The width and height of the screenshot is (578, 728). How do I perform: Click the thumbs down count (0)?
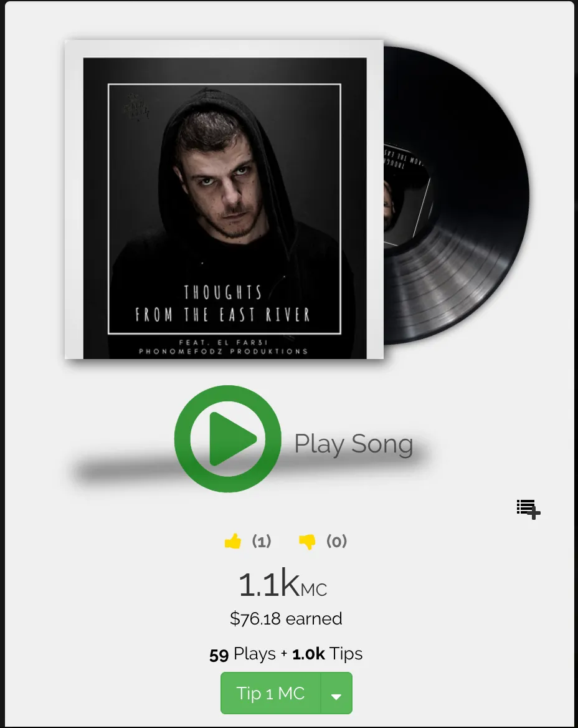click(x=336, y=542)
